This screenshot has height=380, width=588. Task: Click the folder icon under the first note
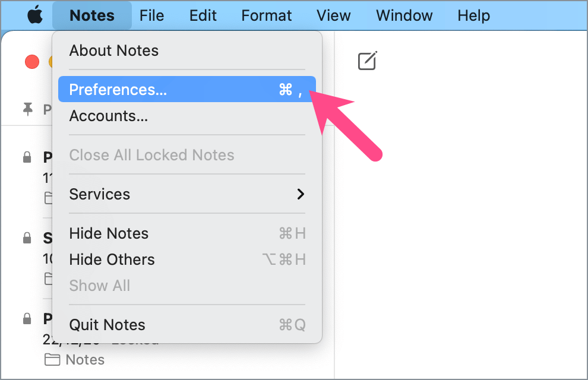point(48,199)
